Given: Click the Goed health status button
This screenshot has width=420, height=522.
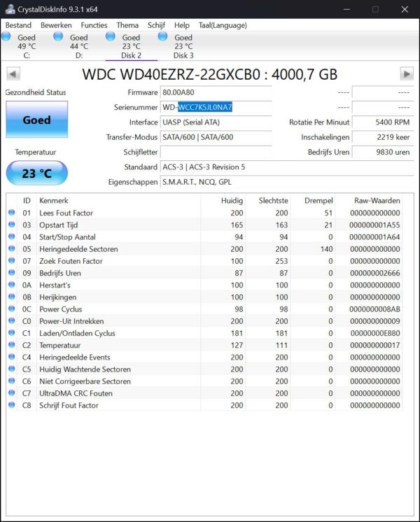Looking at the screenshot, I should click(36, 120).
